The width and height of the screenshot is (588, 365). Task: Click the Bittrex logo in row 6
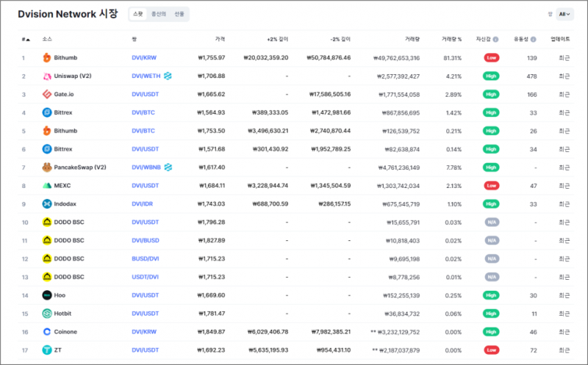(x=47, y=149)
